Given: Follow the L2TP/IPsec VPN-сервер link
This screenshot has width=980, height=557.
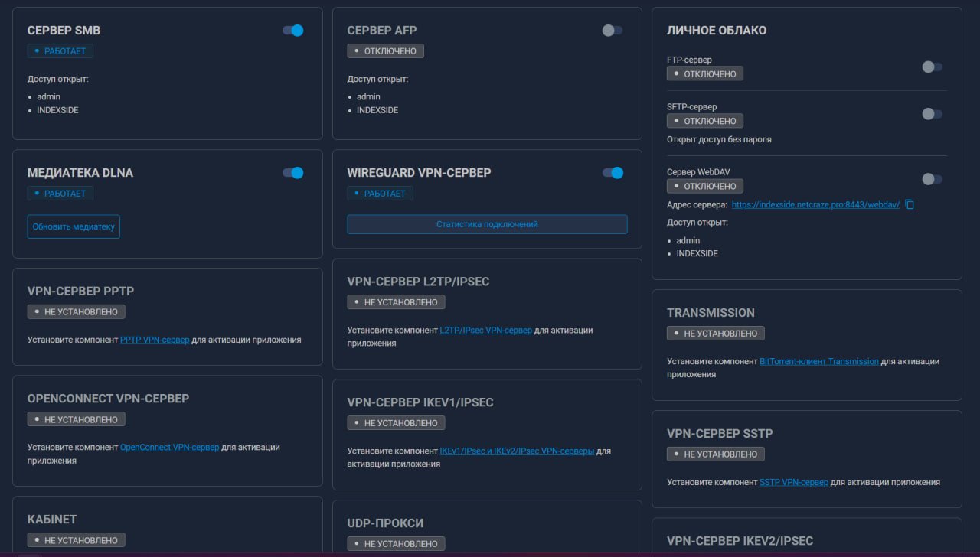Looking at the screenshot, I should click(485, 331).
